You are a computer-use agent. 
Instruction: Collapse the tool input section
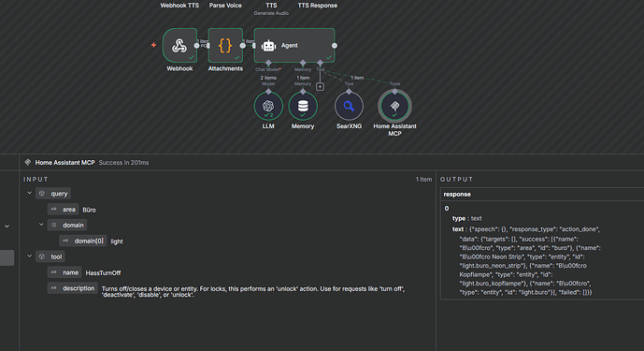(29, 256)
